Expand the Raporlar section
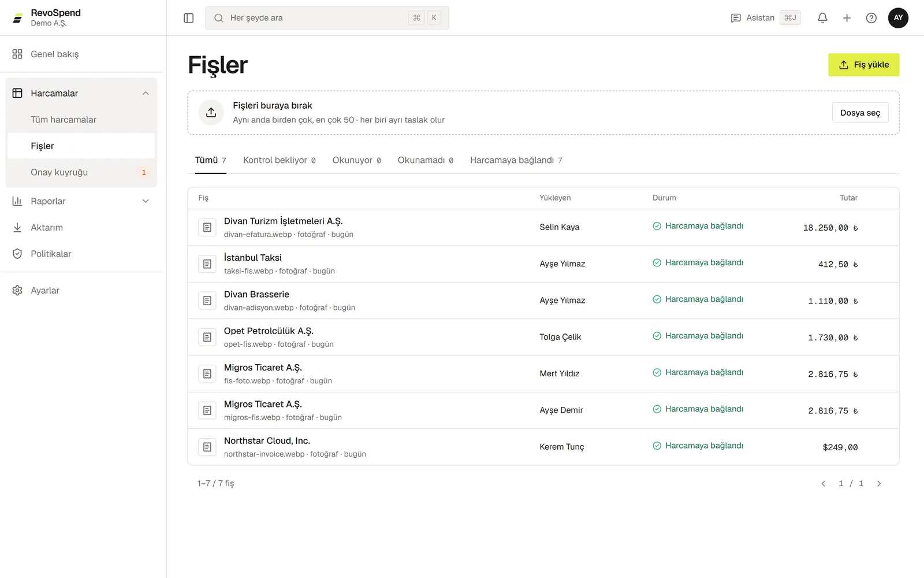The width and height of the screenshot is (924, 578). 81,201
